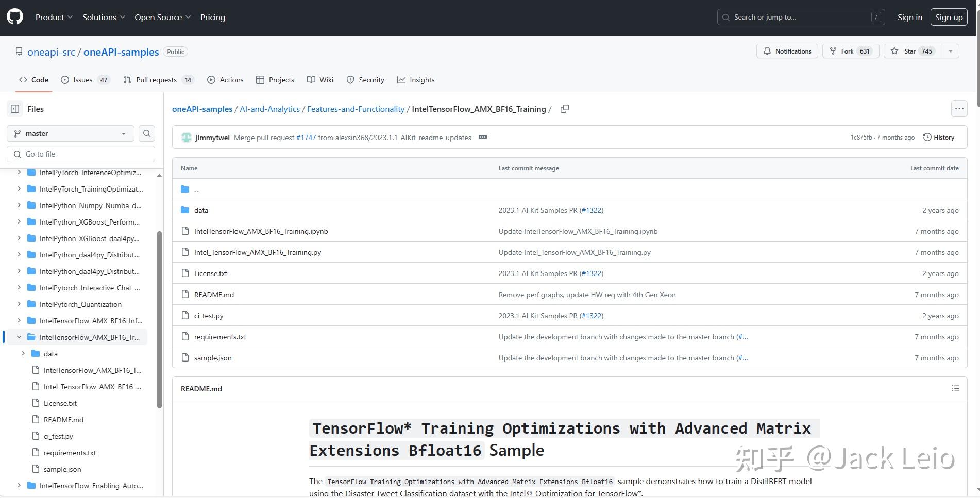This screenshot has height=498, width=980.
Task: Open the README outline list icon
Action: pos(955,389)
